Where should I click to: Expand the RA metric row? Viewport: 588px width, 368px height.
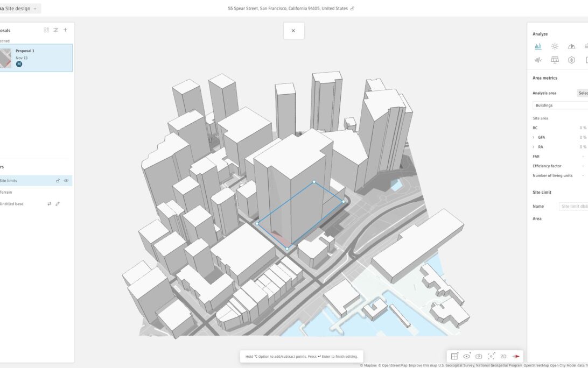[x=534, y=147]
